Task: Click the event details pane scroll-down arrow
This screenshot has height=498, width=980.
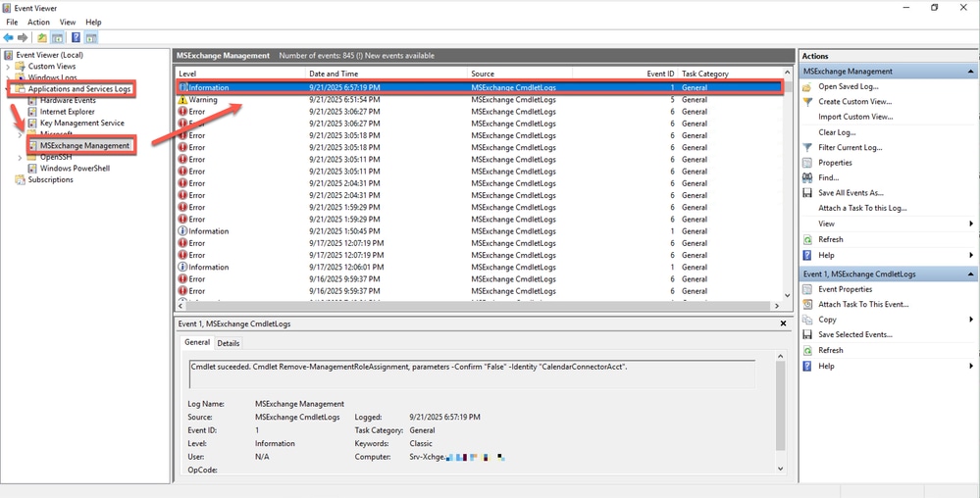Action: [780, 468]
